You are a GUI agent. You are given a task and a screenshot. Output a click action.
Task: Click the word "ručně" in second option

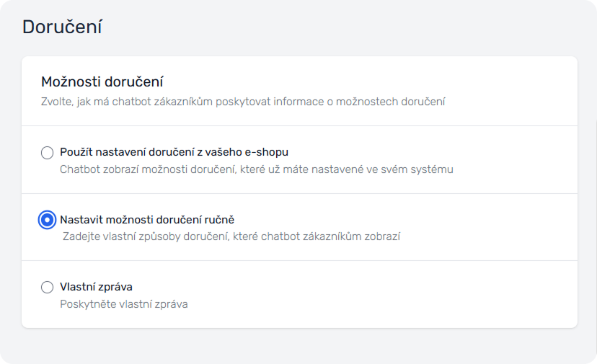(x=219, y=219)
